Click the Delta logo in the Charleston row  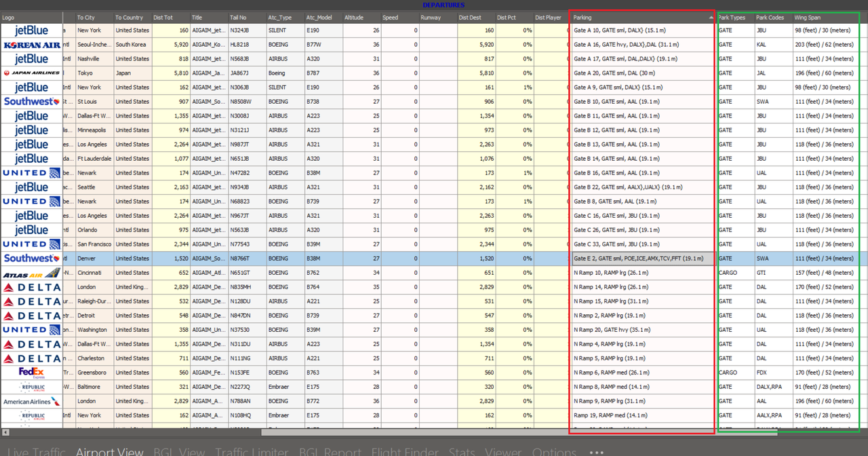[x=31, y=358]
